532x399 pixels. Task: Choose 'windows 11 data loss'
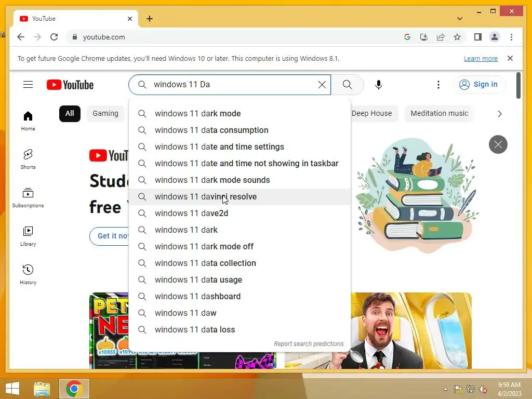tap(240, 329)
